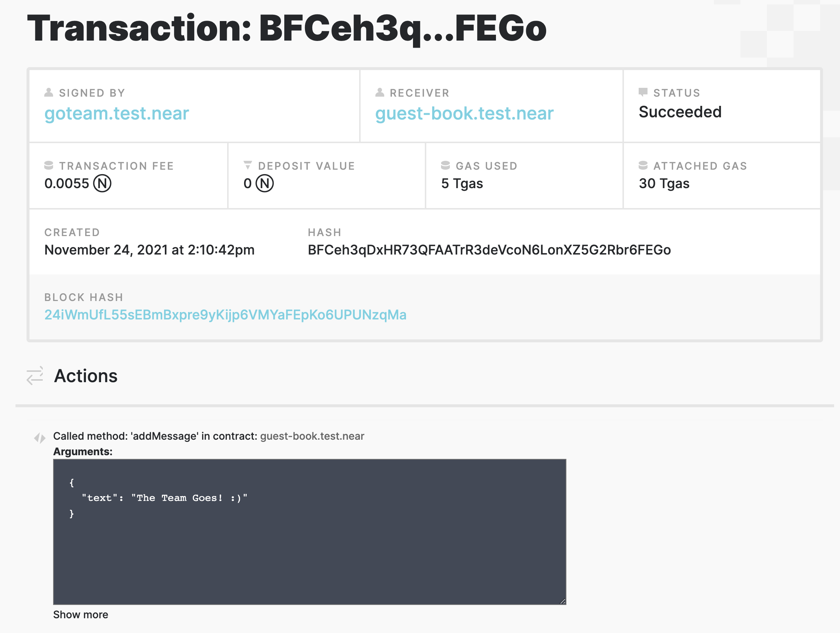Image resolution: width=840 pixels, height=633 pixels.
Task: Click the filter icon beside Deposit Value
Action: 248,165
